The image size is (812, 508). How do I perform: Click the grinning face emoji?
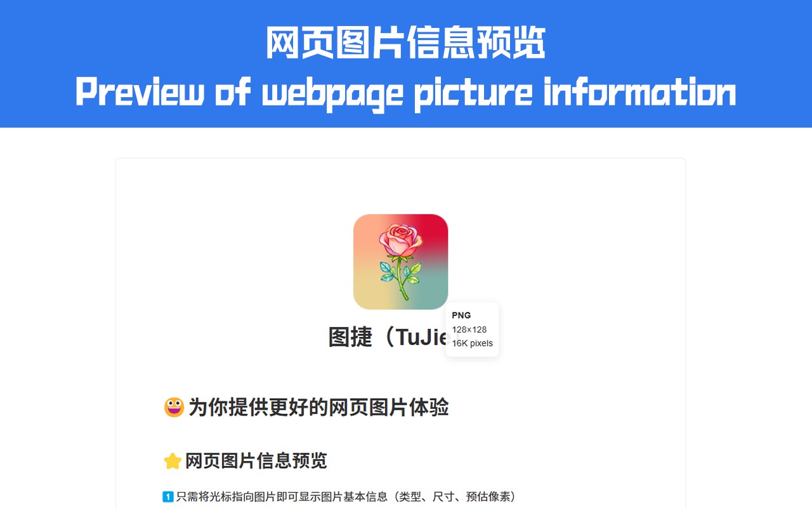click(174, 407)
